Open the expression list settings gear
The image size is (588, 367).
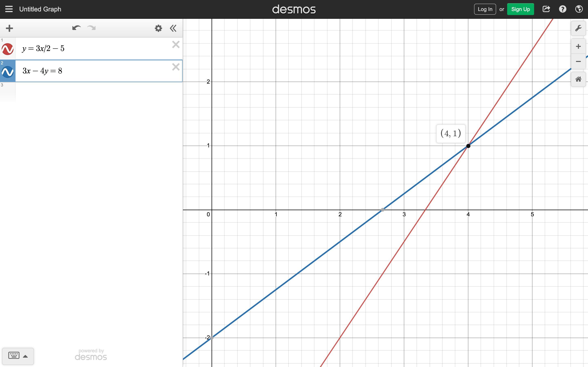tap(158, 28)
